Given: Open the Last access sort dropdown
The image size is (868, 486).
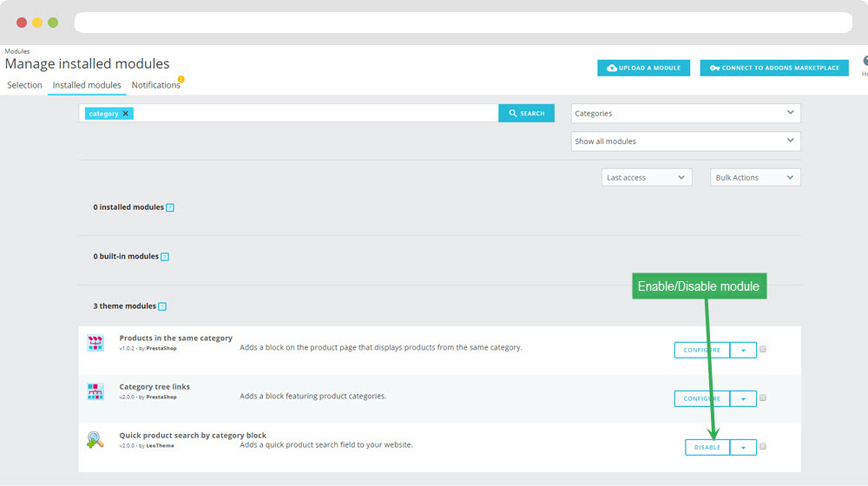Looking at the screenshot, I should (646, 177).
